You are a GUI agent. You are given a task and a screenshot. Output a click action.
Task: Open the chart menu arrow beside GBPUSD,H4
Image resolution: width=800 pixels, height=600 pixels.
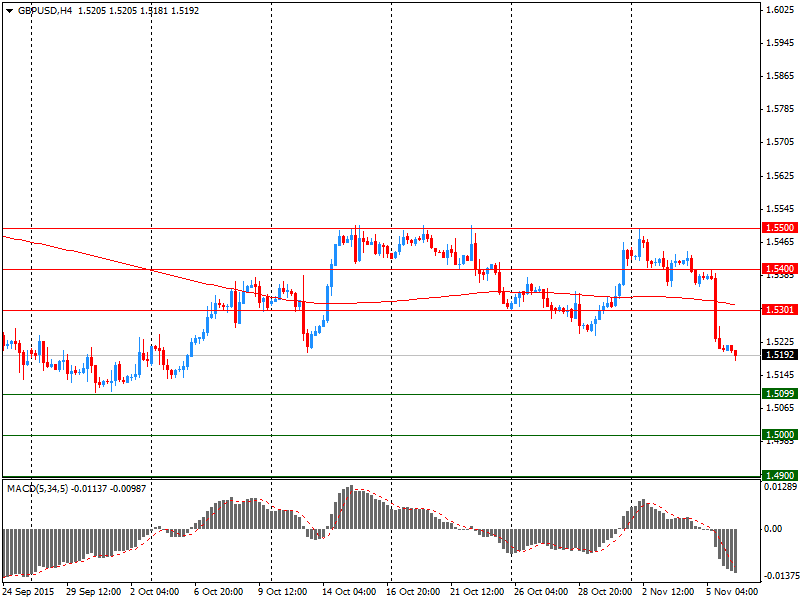pyautogui.click(x=10, y=11)
